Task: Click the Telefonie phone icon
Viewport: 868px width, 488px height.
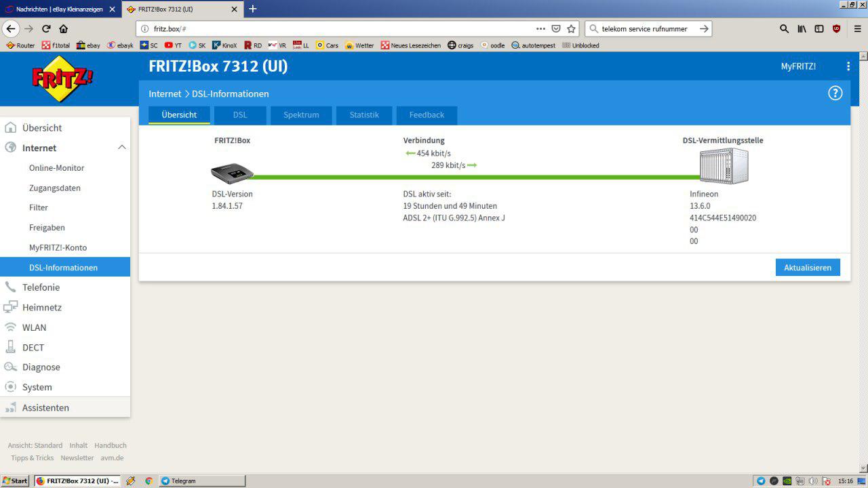Action: coord(11,287)
